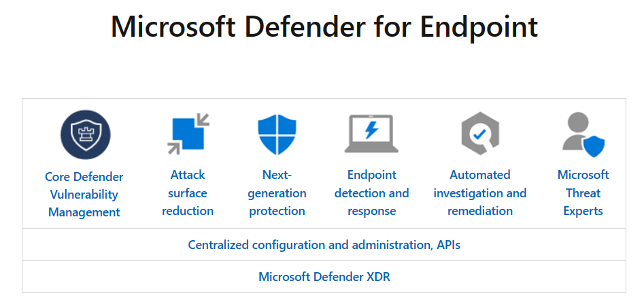The height and width of the screenshot is (298, 644).
Task: Click the word "remediation" under Automated investigation
Action: (479, 211)
